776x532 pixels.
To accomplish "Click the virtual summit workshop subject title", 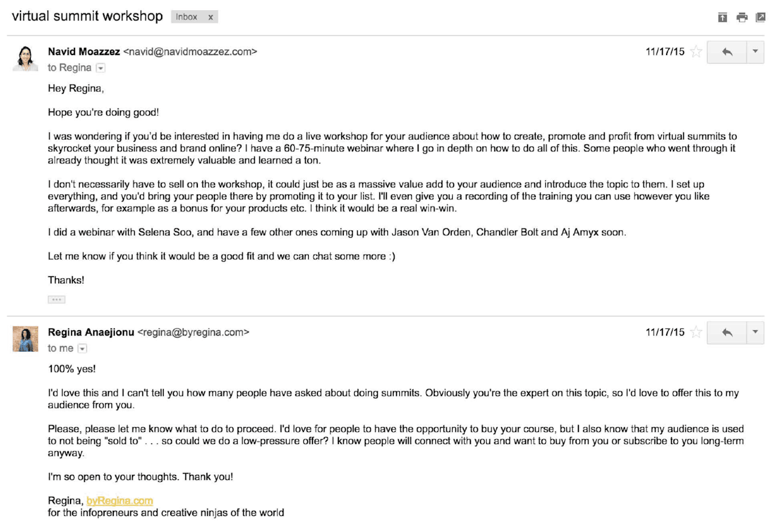I will pyautogui.click(x=87, y=16).
